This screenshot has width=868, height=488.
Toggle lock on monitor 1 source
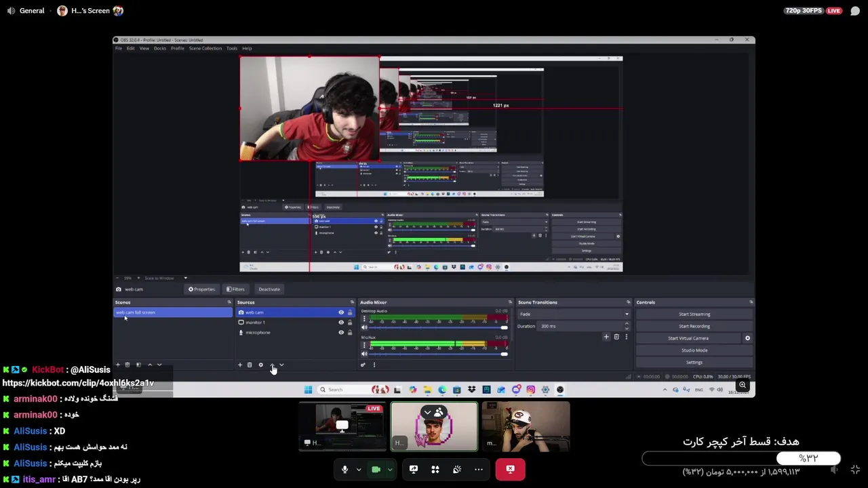[350, 323]
